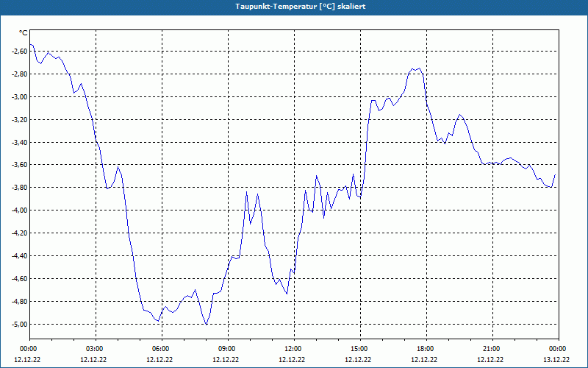This screenshot has height=368, width=588.
Task: Click the 09:00 time axis label
Action: click(x=228, y=349)
